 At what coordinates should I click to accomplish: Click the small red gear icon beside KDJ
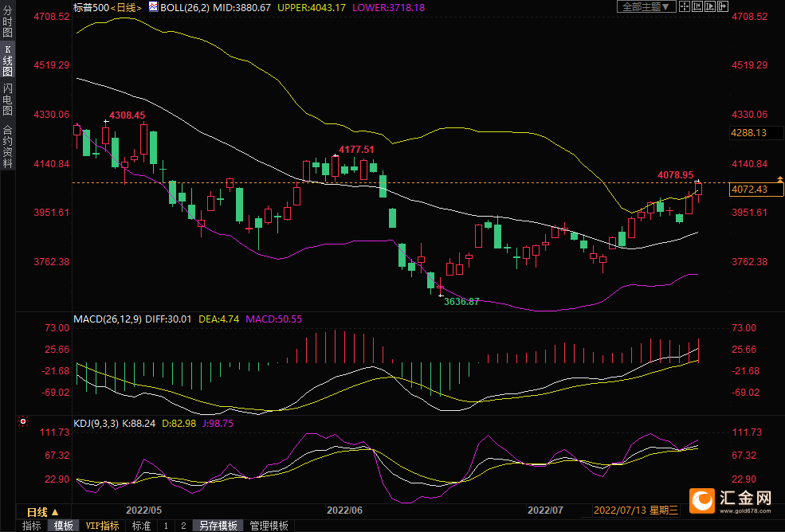(23, 421)
